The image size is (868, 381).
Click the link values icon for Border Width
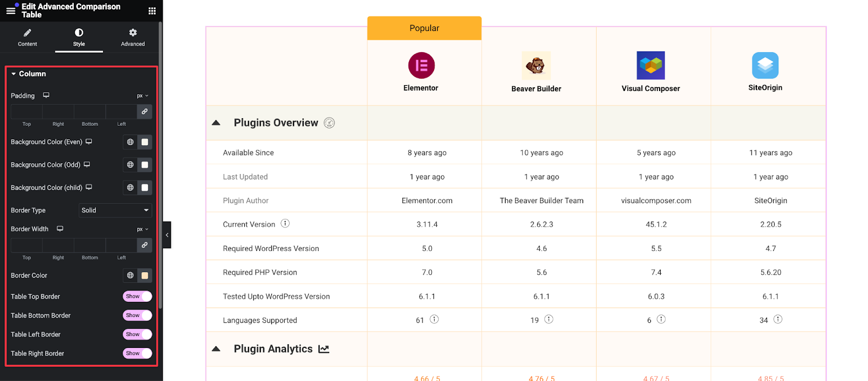click(x=144, y=245)
